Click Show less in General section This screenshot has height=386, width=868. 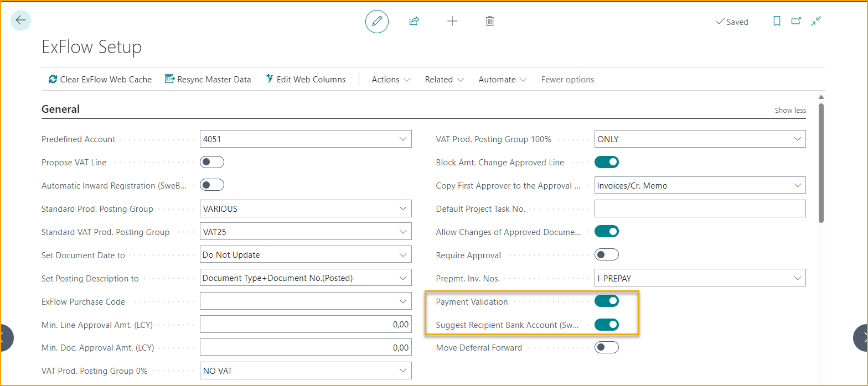[x=790, y=110]
